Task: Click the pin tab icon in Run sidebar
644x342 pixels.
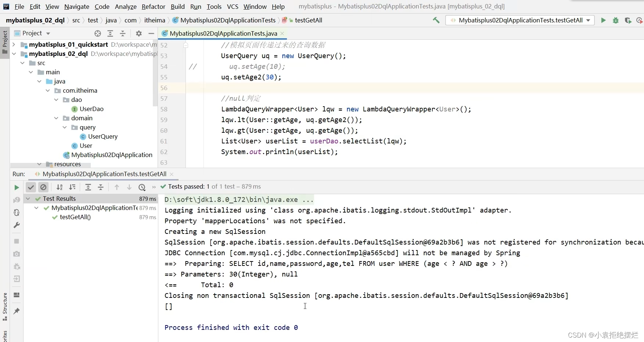Action: 17,311
